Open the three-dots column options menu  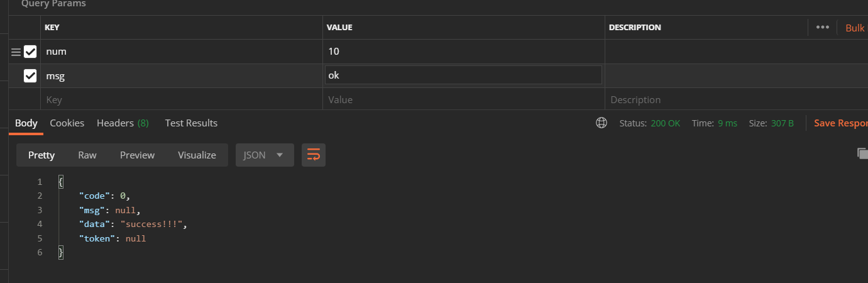pyautogui.click(x=822, y=27)
